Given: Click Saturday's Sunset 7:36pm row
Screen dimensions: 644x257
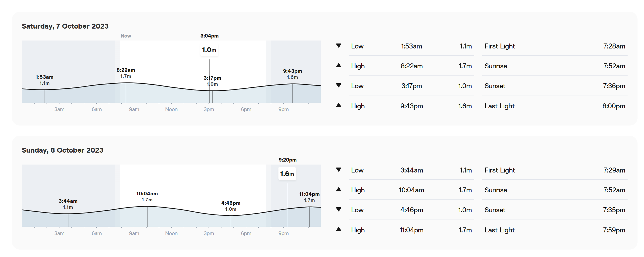Looking at the screenshot, I should point(555,86).
